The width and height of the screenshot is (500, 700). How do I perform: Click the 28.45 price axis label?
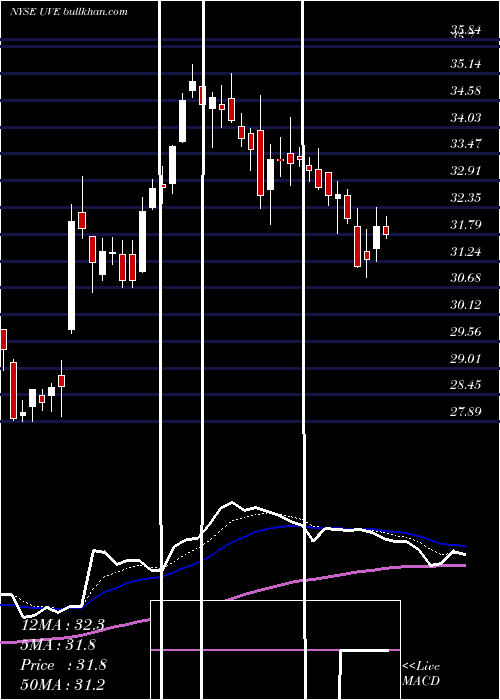tap(466, 384)
